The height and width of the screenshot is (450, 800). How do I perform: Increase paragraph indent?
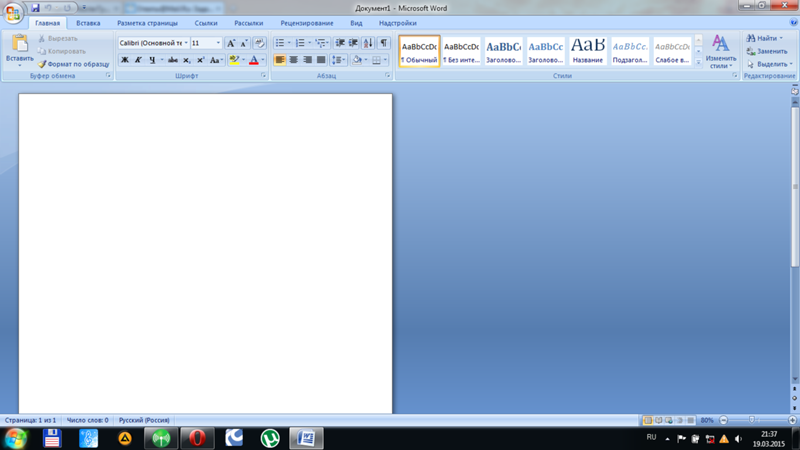[x=353, y=43]
